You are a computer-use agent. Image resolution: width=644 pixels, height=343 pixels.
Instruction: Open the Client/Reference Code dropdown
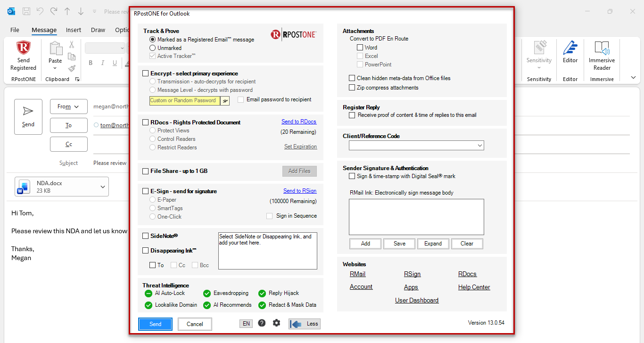tap(416, 146)
